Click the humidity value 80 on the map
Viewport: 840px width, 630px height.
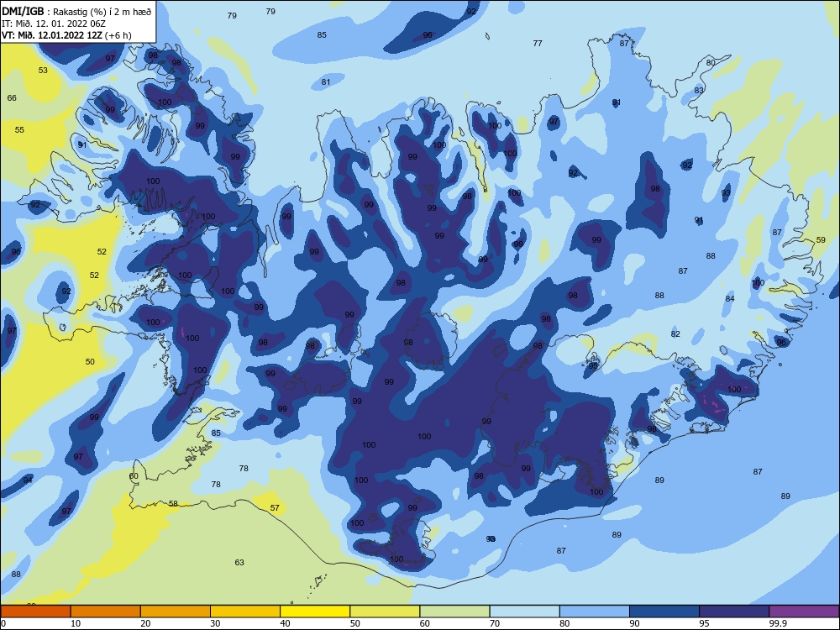711,63
